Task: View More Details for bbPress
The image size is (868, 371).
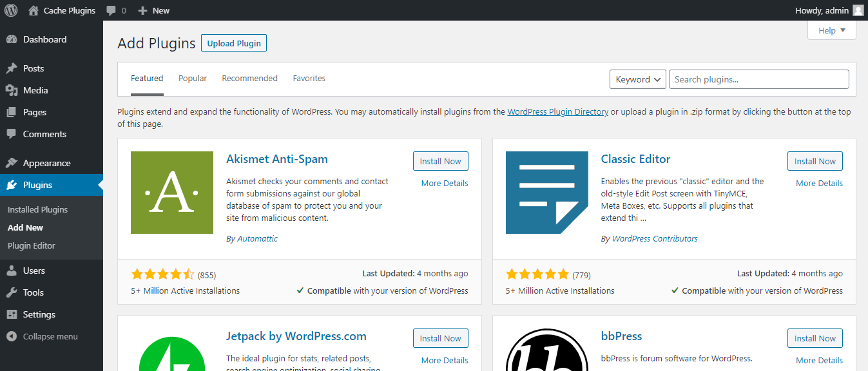Action: [819, 360]
